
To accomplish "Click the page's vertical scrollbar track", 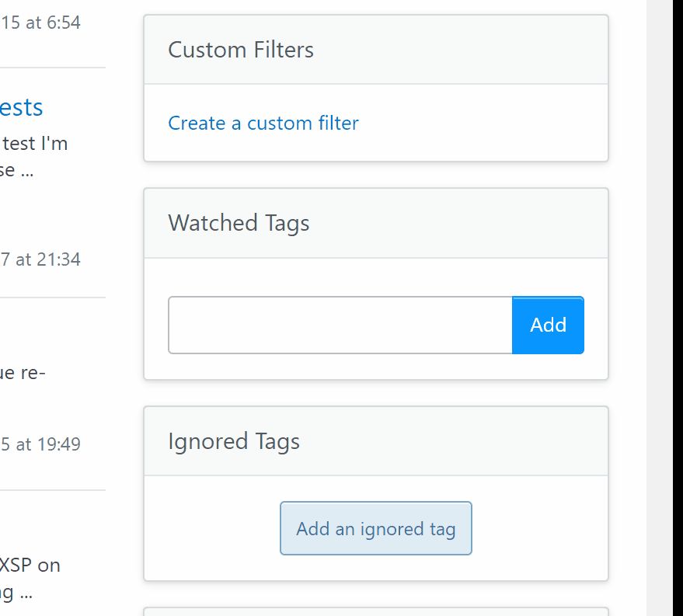I will point(664,311).
